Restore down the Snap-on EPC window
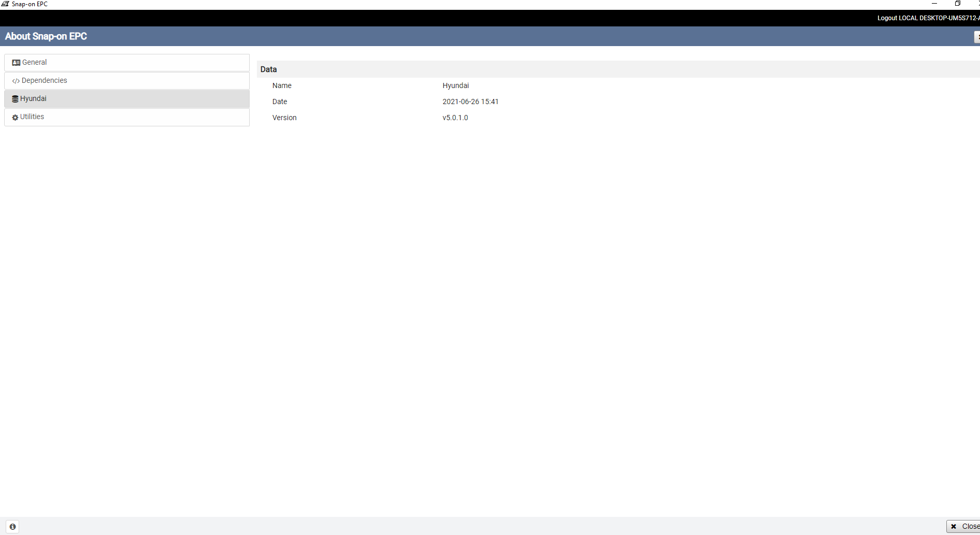This screenshot has width=980, height=535. click(958, 4)
